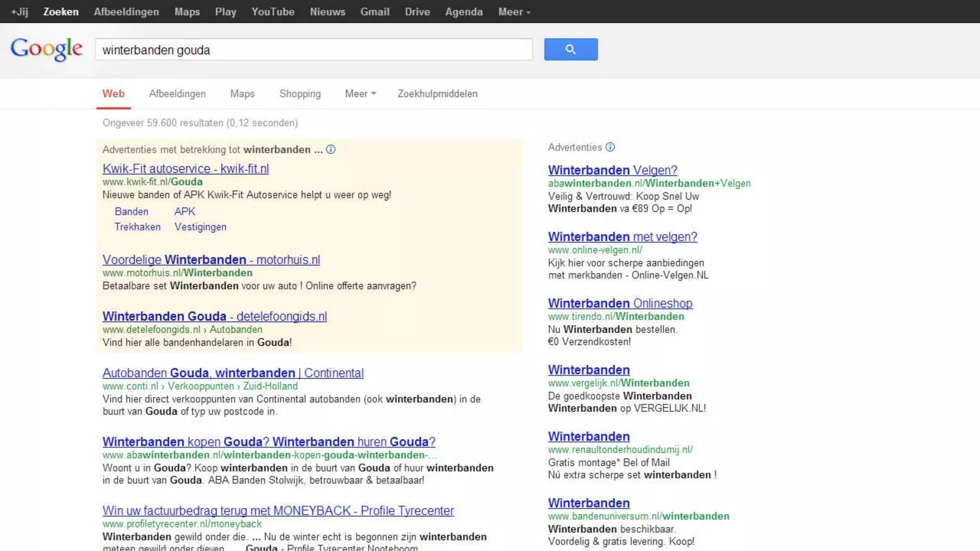Image resolution: width=980 pixels, height=551 pixels.
Task: Click the blue search magnifier button
Action: (570, 49)
